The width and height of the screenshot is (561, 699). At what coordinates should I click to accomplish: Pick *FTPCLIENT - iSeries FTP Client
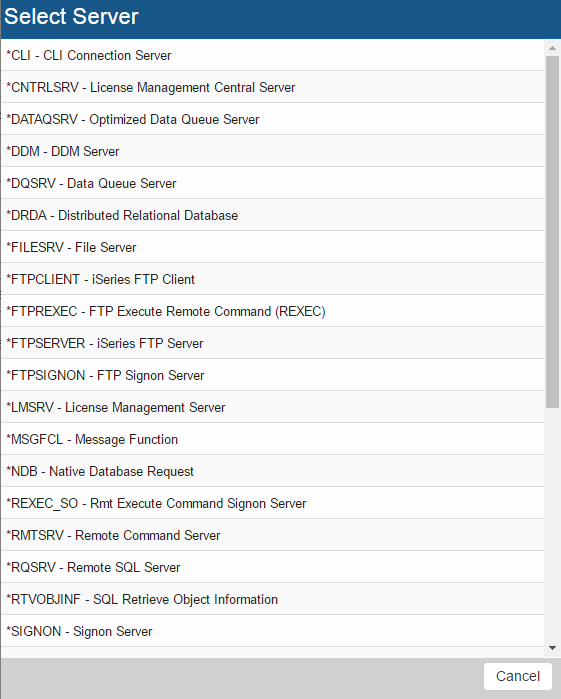coord(272,280)
